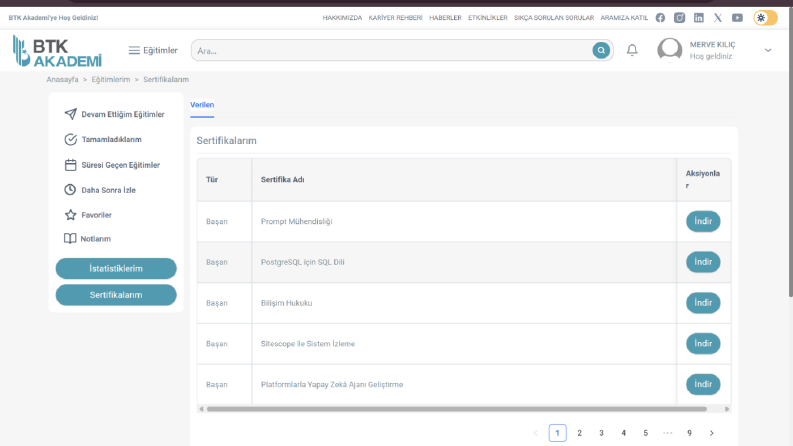The width and height of the screenshot is (793, 446).
Task: Go to HAKKIMIZDA page
Action: point(342,18)
